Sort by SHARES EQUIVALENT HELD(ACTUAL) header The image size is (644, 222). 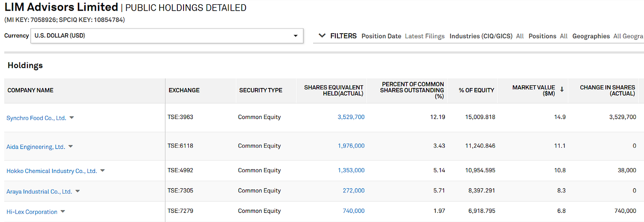coord(333,90)
